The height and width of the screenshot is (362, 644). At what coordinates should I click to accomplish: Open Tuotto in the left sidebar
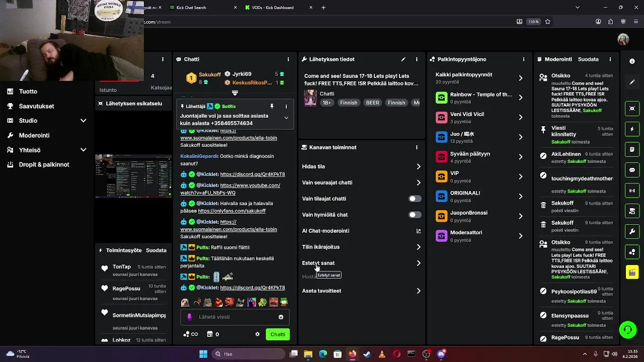[x=28, y=92]
